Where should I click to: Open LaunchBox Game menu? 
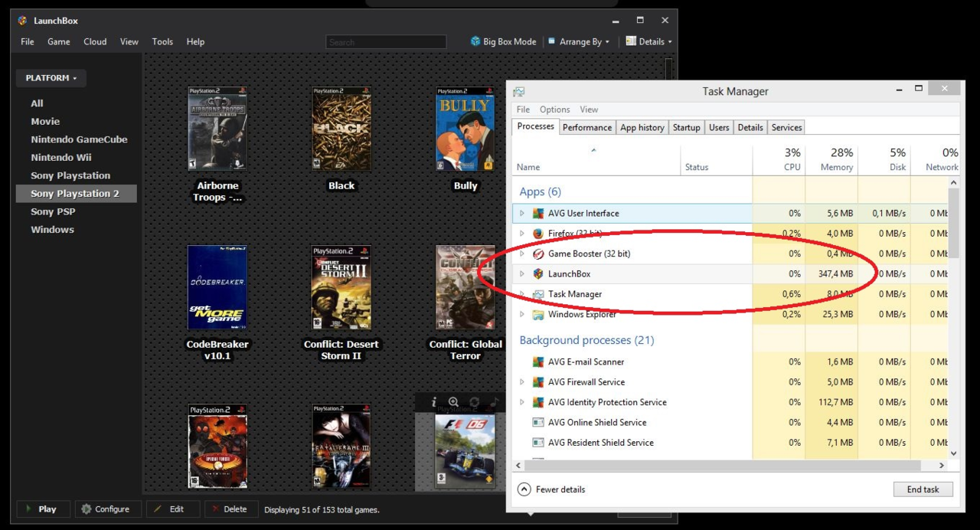click(59, 41)
